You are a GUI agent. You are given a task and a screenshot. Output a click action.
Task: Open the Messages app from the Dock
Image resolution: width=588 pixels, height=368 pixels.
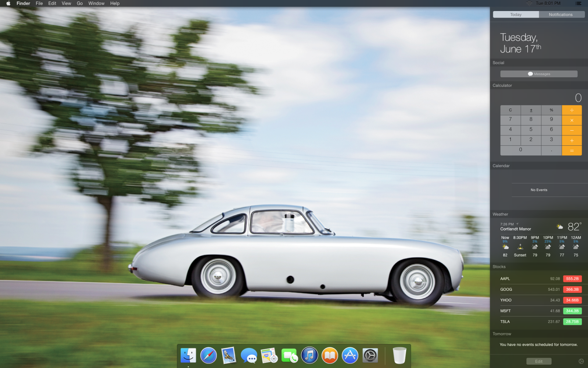tap(249, 355)
